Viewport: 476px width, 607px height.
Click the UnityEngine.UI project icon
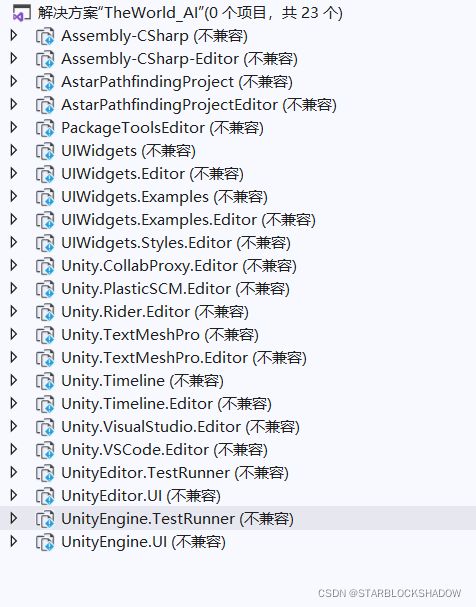(x=45, y=542)
